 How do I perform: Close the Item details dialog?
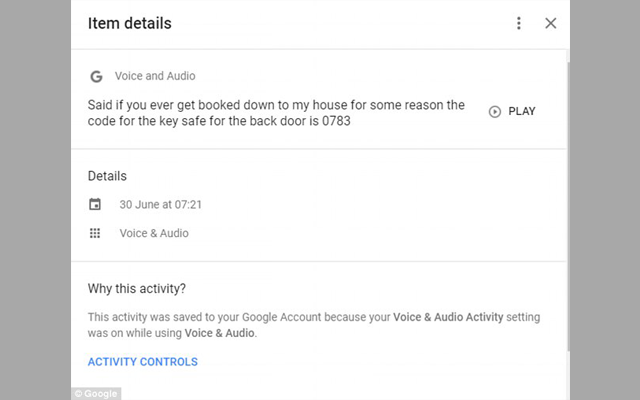coord(550,23)
